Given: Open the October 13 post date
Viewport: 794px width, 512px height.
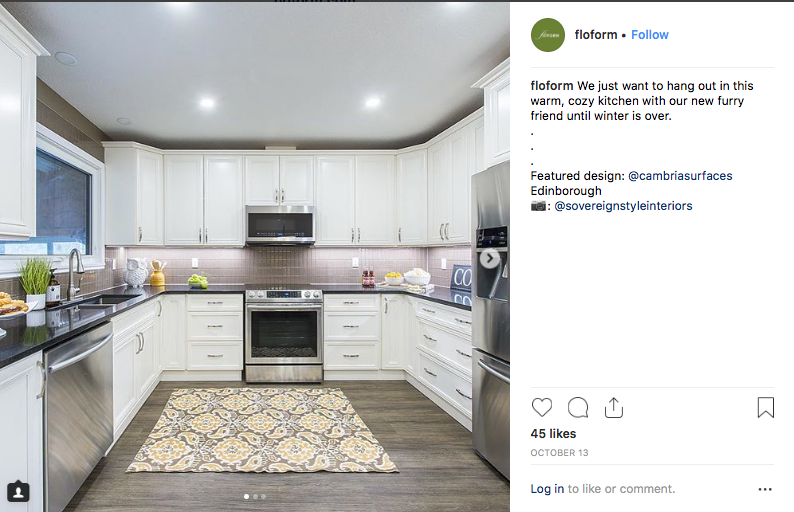Looking at the screenshot, I should [x=560, y=453].
